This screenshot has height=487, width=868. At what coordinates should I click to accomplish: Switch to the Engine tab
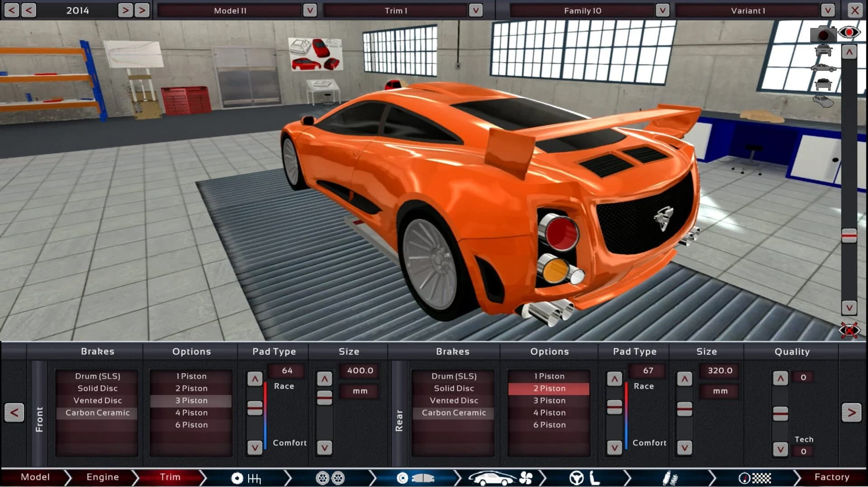click(x=102, y=477)
